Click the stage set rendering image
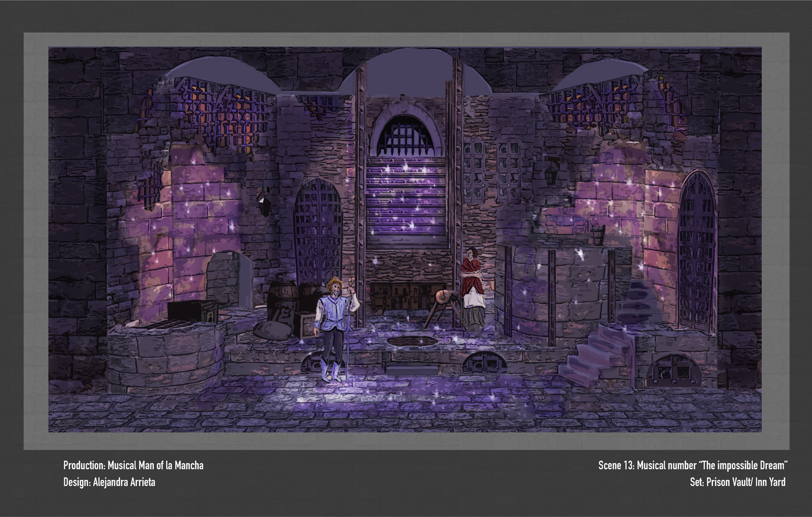The height and width of the screenshot is (517, 812). (x=405, y=239)
